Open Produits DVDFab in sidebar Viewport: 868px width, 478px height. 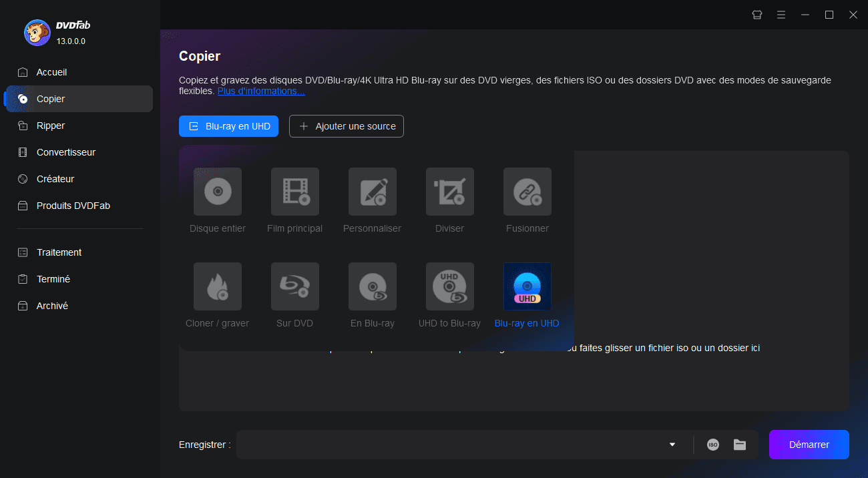tap(79, 206)
